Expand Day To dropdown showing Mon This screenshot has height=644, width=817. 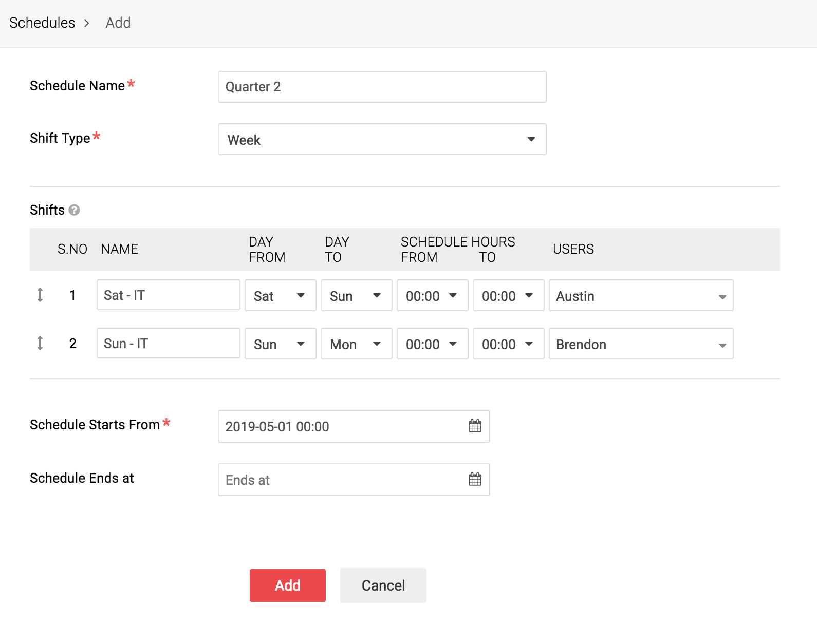356,344
